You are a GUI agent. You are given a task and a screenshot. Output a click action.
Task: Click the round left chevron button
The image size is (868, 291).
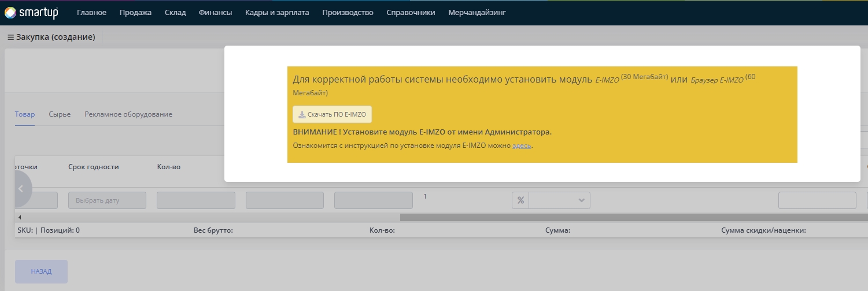pyautogui.click(x=21, y=189)
